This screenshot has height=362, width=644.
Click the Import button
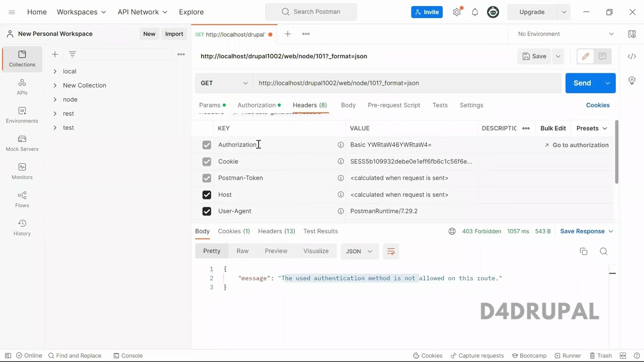pyautogui.click(x=174, y=34)
